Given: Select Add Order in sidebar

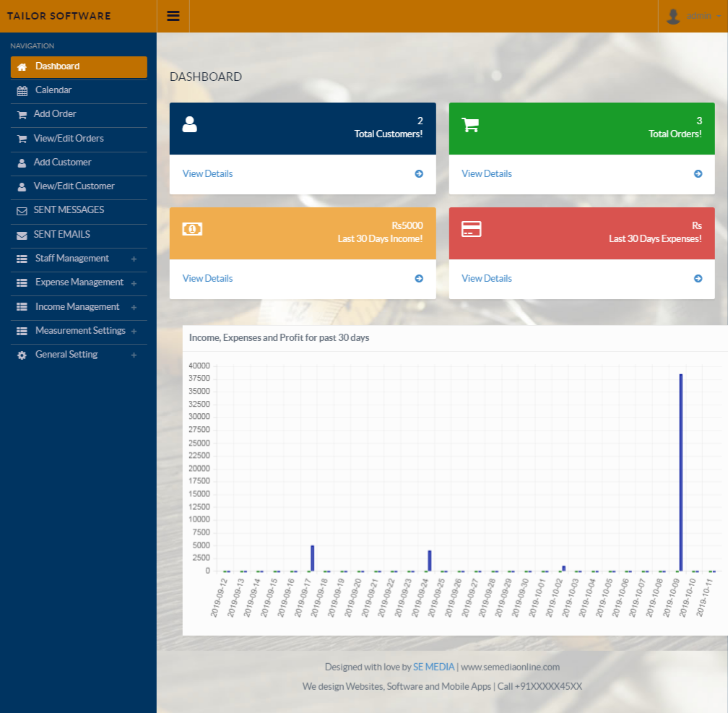Looking at the screenshot, I should [79, 114].
